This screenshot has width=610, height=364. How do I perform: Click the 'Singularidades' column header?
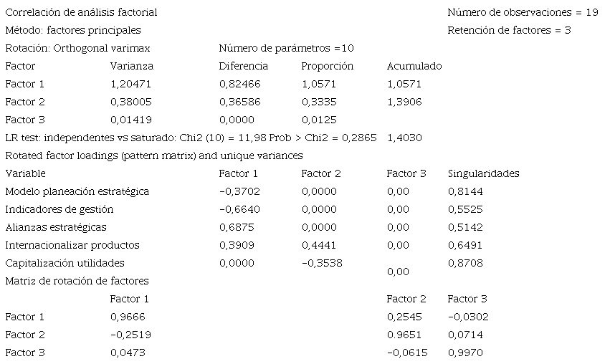tap(483, 173)
